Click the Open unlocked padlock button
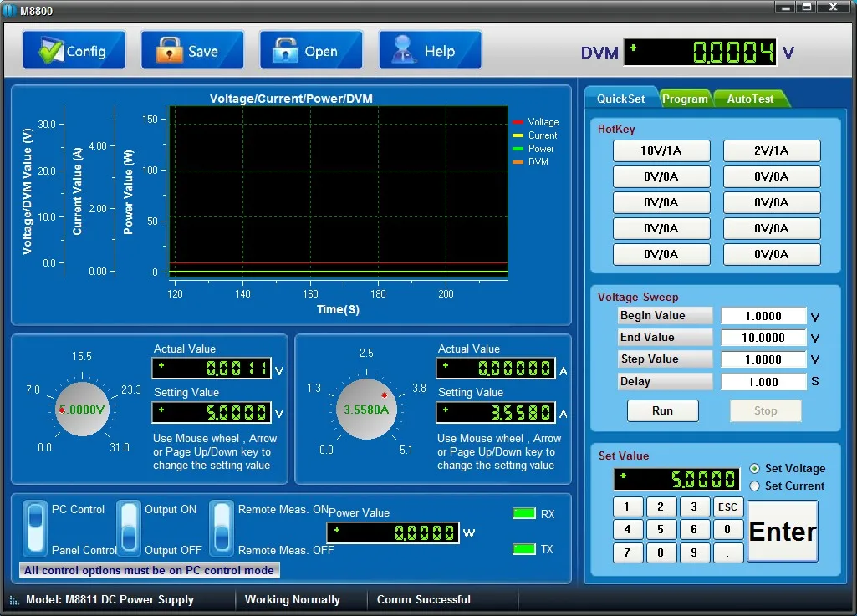The image size is (857, 616). pyautogui.click(x=310, y=51)
